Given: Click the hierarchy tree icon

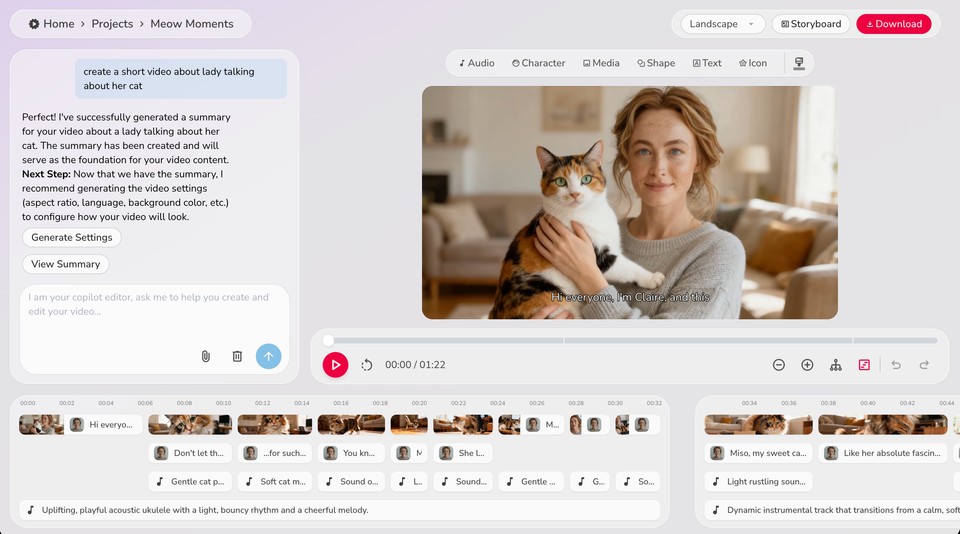Looking at the screenshot, I should pos(836,365).
